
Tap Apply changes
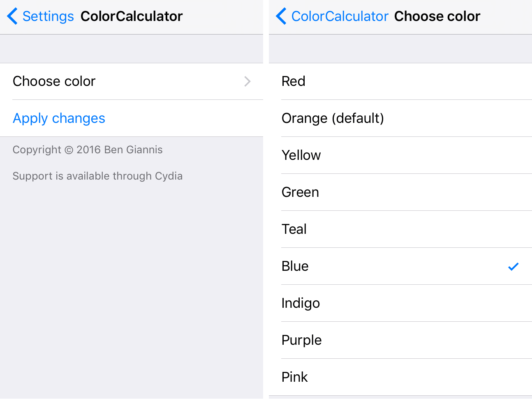(59, 118)
